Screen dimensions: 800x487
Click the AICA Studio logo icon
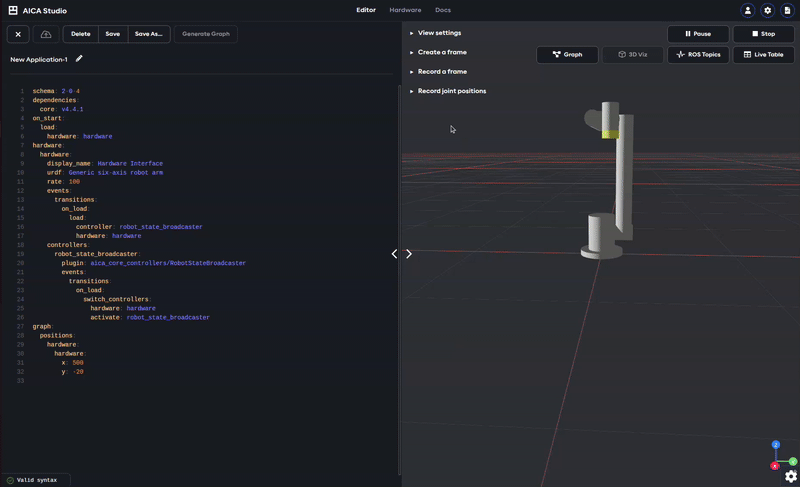point(13,10)
